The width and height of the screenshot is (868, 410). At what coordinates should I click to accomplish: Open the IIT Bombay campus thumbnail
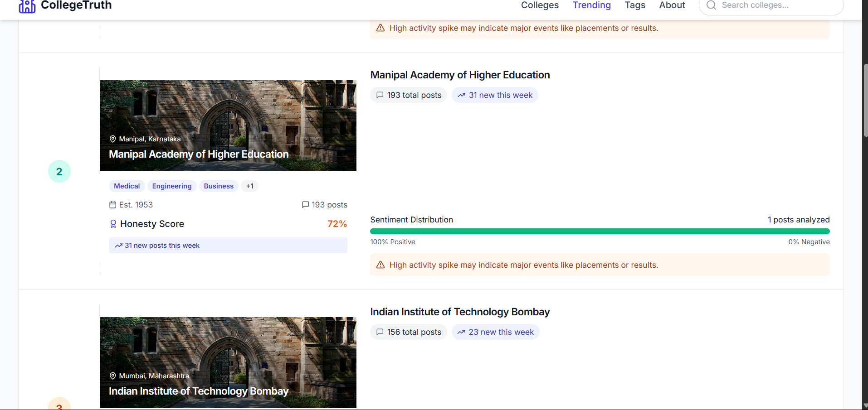228,362
